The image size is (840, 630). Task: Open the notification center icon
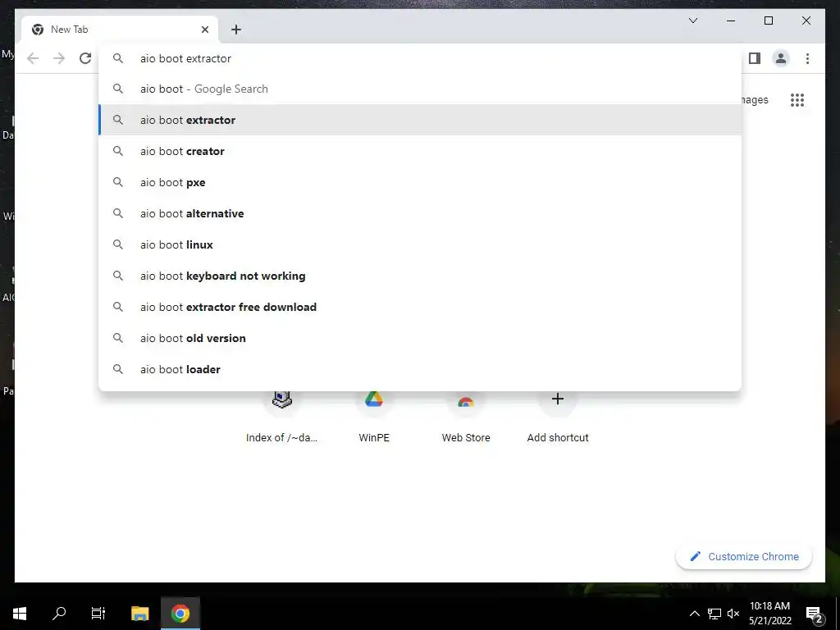(814, 614)
